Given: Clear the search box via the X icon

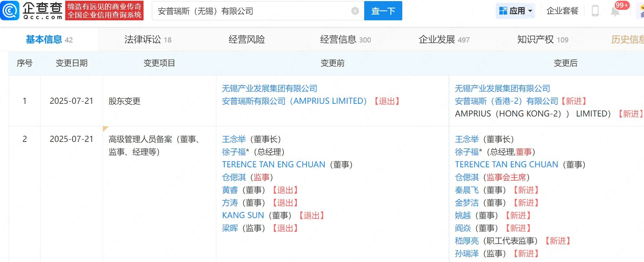Looking at the screenshot, I should point(355,11).
